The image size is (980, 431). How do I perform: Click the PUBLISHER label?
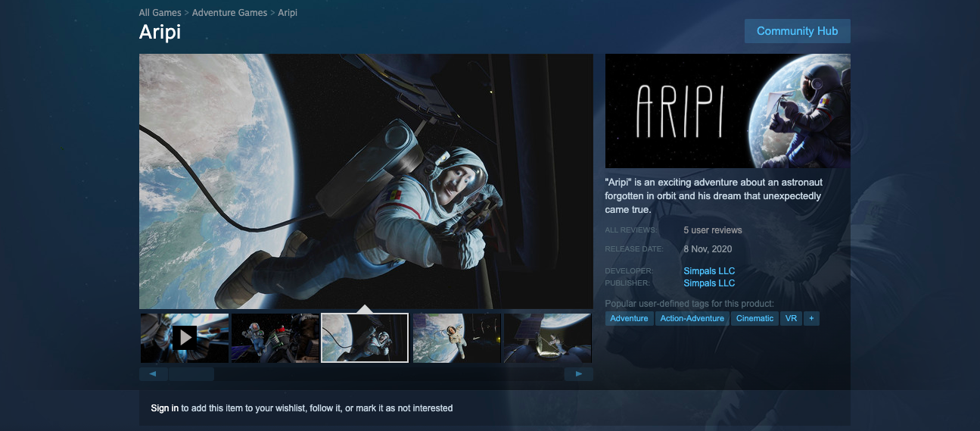click(627, 283)
